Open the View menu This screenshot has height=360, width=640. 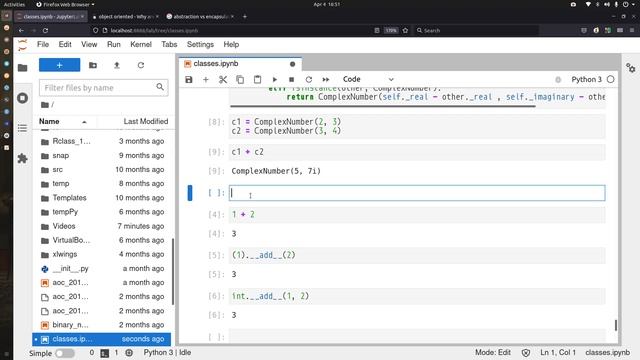click(89, 44)
